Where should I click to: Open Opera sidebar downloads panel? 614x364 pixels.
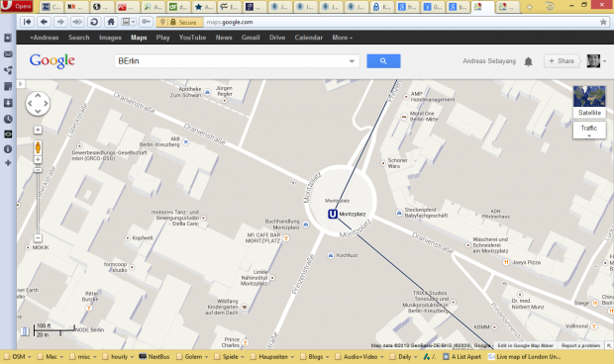[x=8, y=103]
